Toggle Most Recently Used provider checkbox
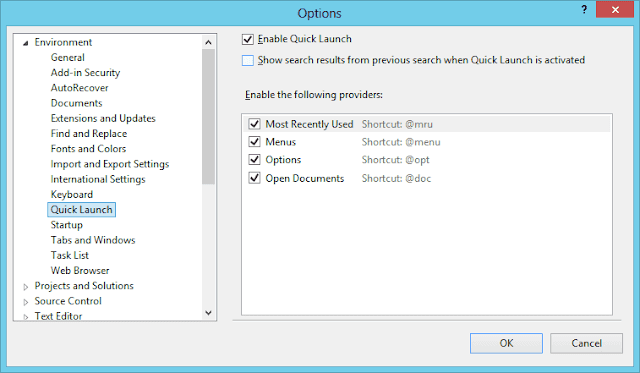 [x=254, y=124]
